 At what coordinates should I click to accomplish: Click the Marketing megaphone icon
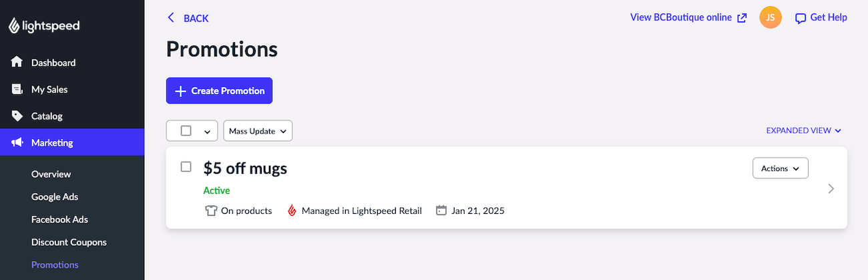pyautogui.click(x=17, y=142)
